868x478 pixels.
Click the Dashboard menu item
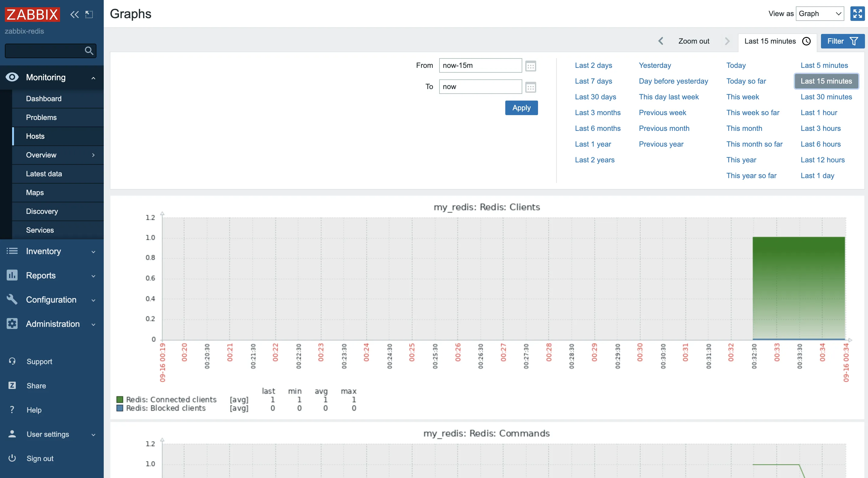pyautogui.click(x=44, y=98)
